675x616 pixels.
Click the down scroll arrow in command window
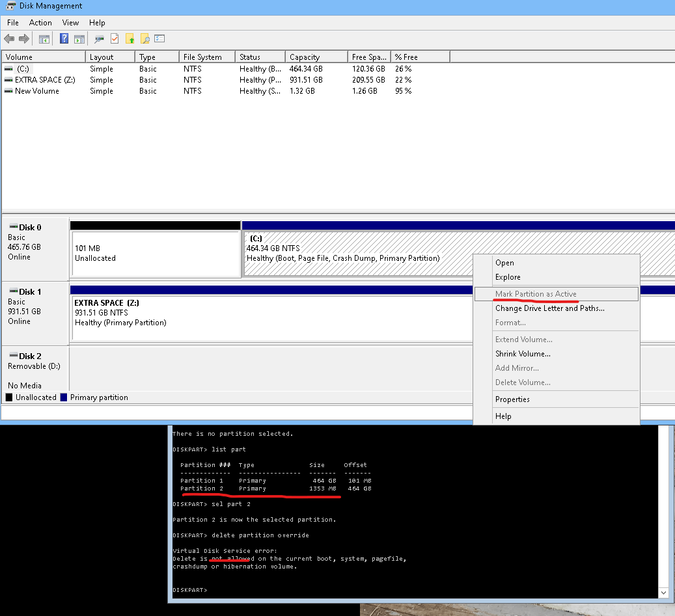pyautogui.click(x=664, y=593)
